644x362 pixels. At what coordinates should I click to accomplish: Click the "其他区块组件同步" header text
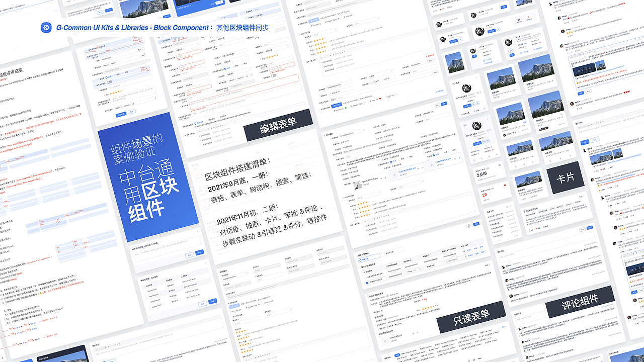click(243, 28)
